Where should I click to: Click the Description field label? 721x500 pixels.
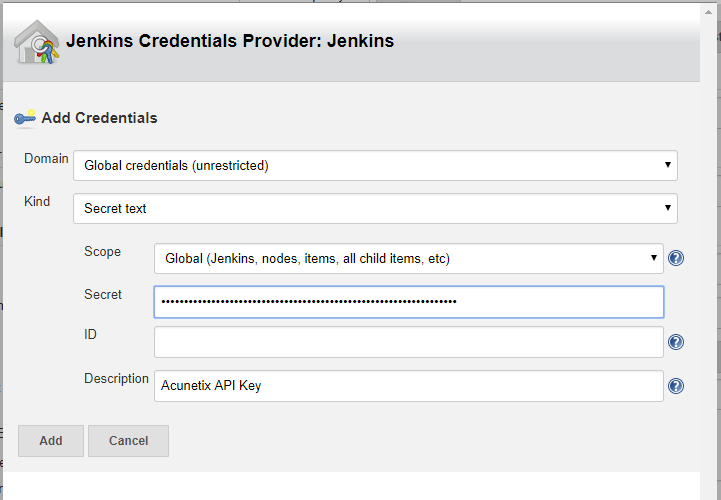[x=116, y=379]
